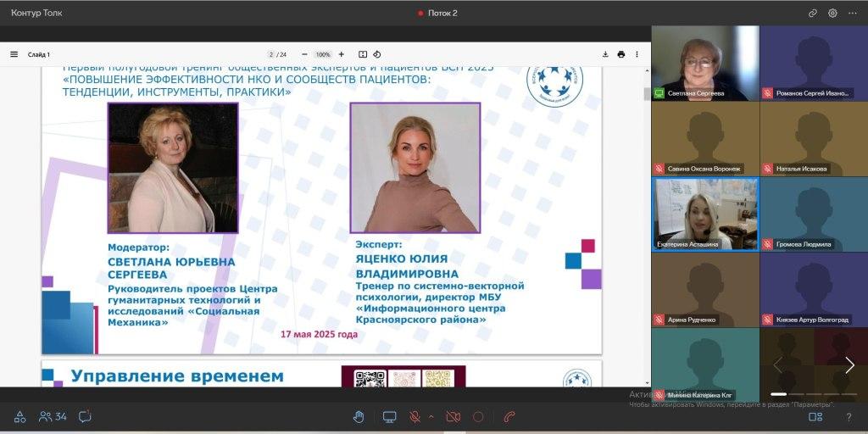
Task: Copy the meeting link via the chain icon
Action: (x=813, y=13)
